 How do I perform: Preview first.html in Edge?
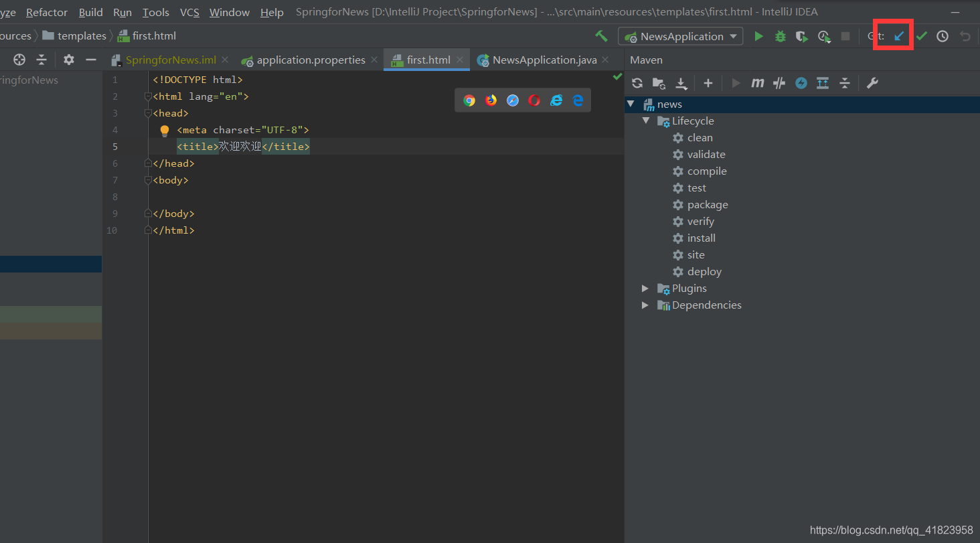click(x=578, y=100)
